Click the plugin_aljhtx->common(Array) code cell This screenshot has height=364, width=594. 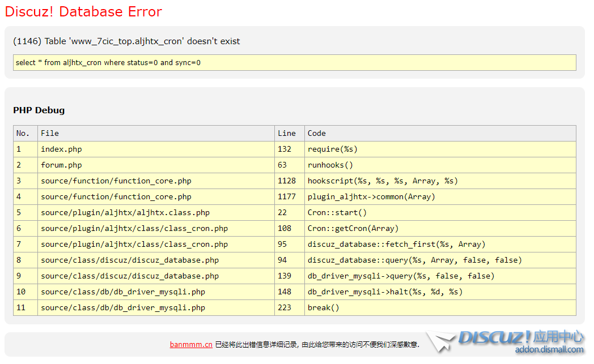371,196
